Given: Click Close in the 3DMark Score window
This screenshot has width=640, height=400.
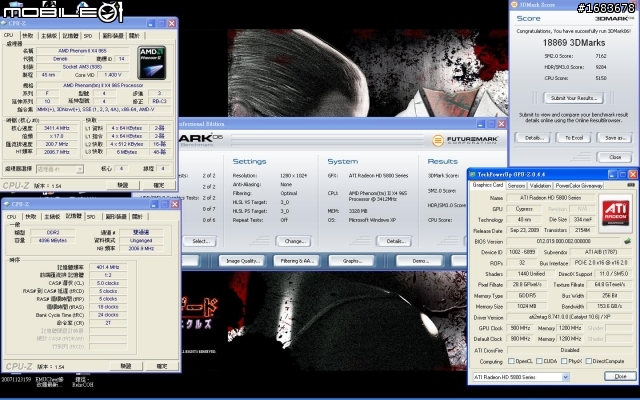Looking at the screenshot, I should 615,157.
